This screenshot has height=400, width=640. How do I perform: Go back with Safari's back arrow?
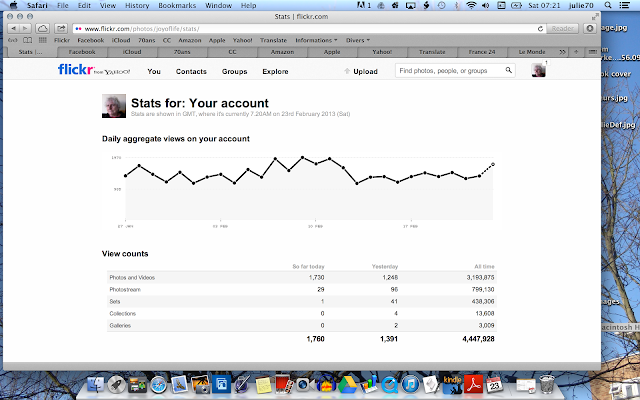[x=13, y=29]
